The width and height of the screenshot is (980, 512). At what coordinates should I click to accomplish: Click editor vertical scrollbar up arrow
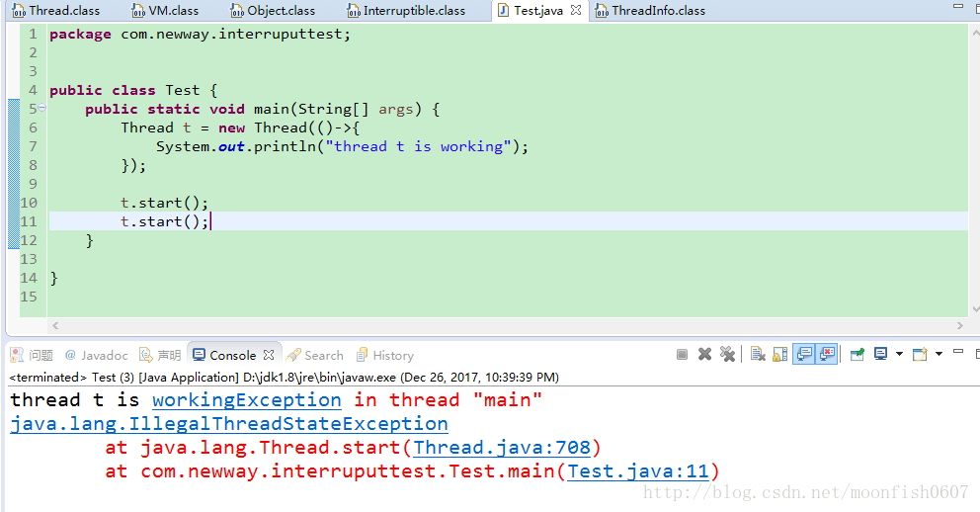click(976, 34)
